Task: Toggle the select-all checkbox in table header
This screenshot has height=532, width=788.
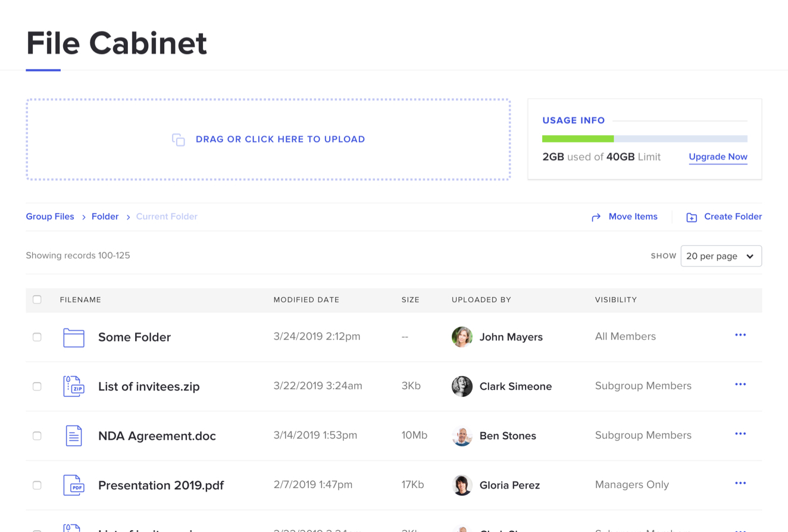Action: 37,299
